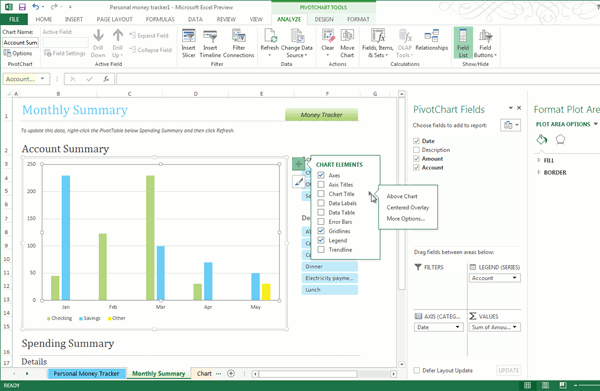This screenshot has width=600, height=391.
Task: Switch to Page Break Preview in status bar
Action: point(563,385)
